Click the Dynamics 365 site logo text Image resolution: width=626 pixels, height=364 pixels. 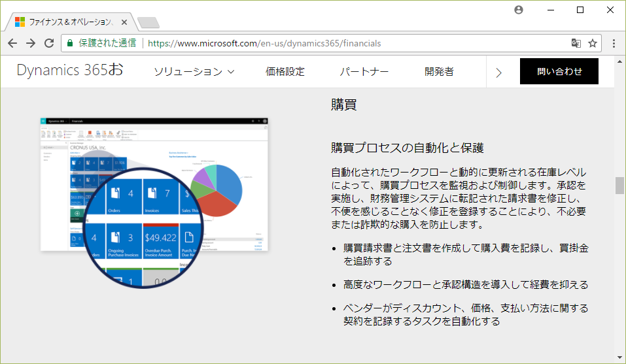coord(70,70)
